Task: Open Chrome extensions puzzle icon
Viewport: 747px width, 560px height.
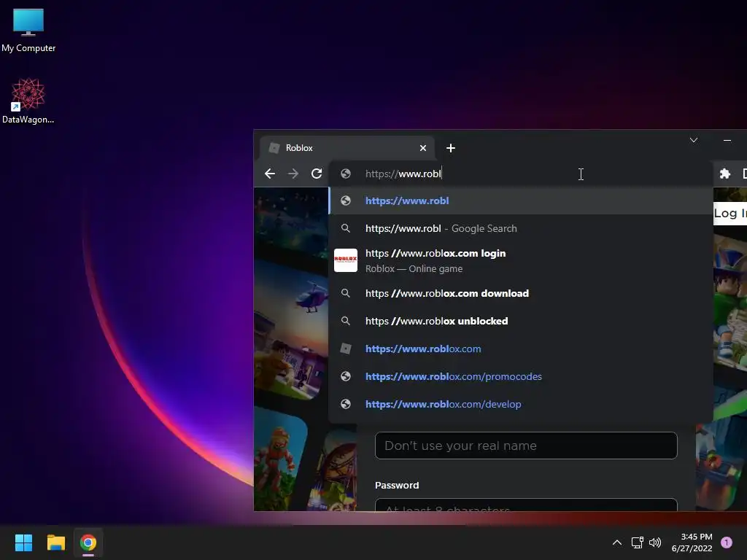Action: tap(725, 174)
